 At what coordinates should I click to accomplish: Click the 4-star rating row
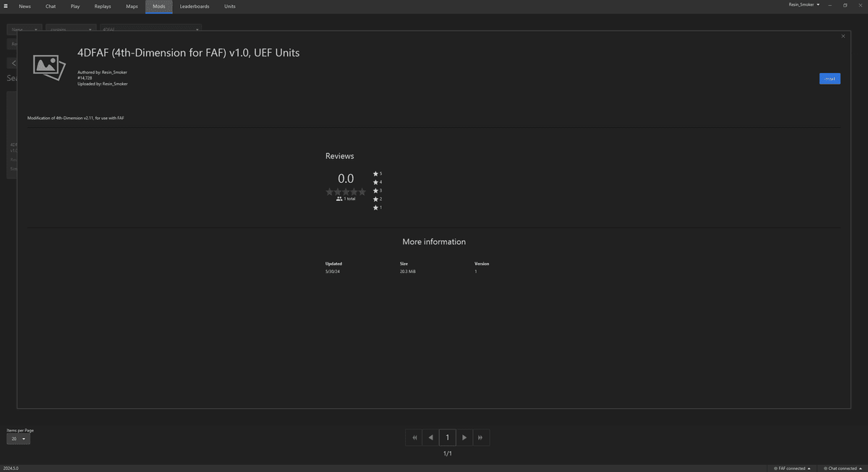378,182
